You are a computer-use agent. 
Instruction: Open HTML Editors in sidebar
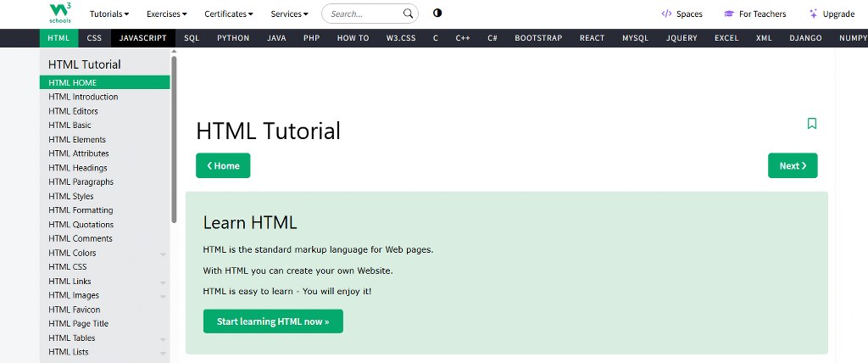pos(104,111)
